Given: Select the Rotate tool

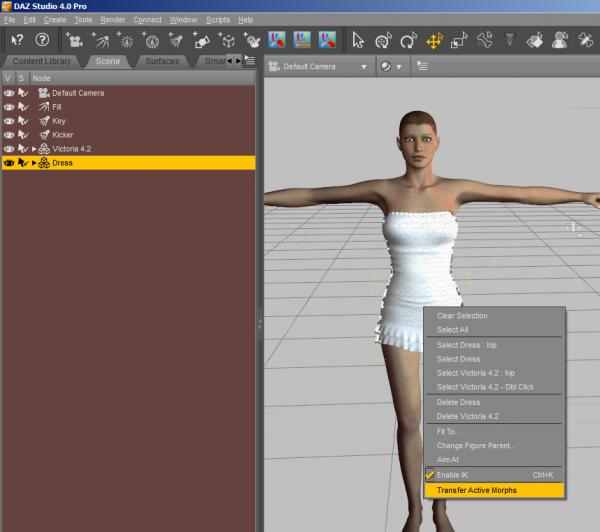Looking at the screenshot, I should pyautogui.click(x=408, y=40).
